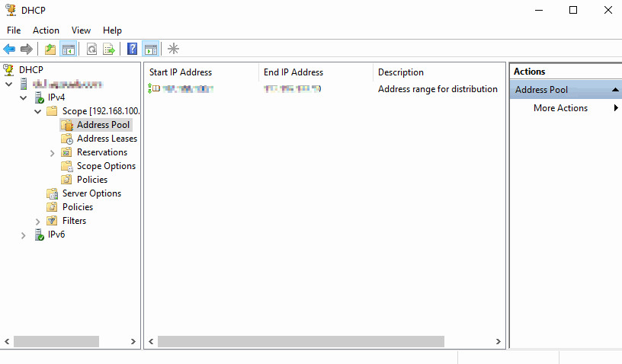Open the View menu
622x364 pixels.
81,30
